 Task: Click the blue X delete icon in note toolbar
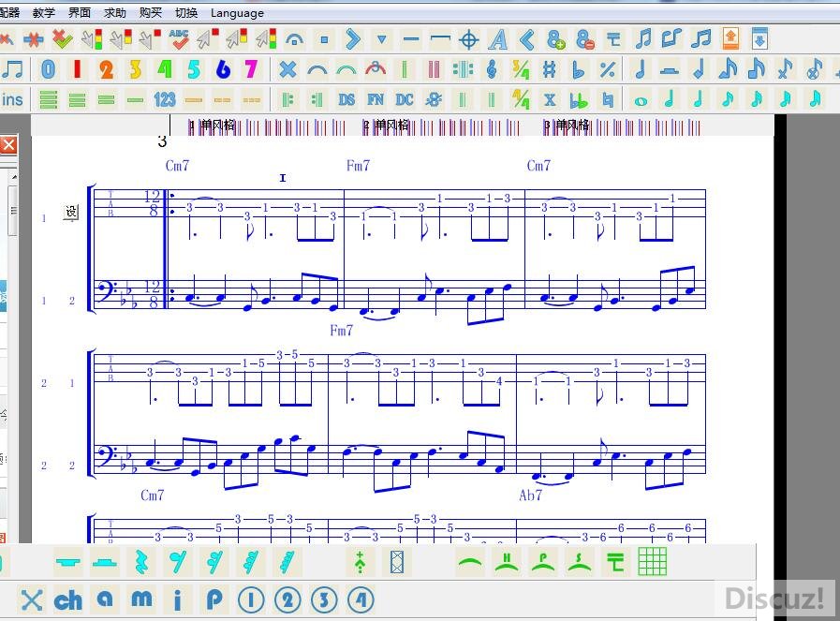pos(287,69)
